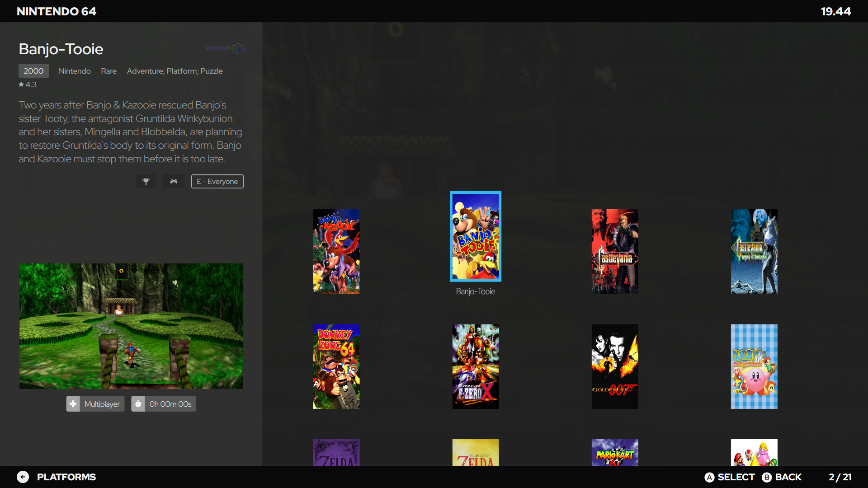This screenshot has width=868, height=488.
Task: Select the Donkey Kong 64 cover
Action: pyautogui.click(x=336, y=366)
